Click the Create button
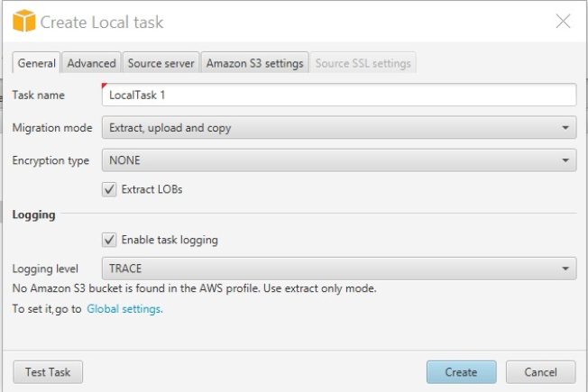Image resolution: width=588 pixels, height=392 pixels. point(461,372)
